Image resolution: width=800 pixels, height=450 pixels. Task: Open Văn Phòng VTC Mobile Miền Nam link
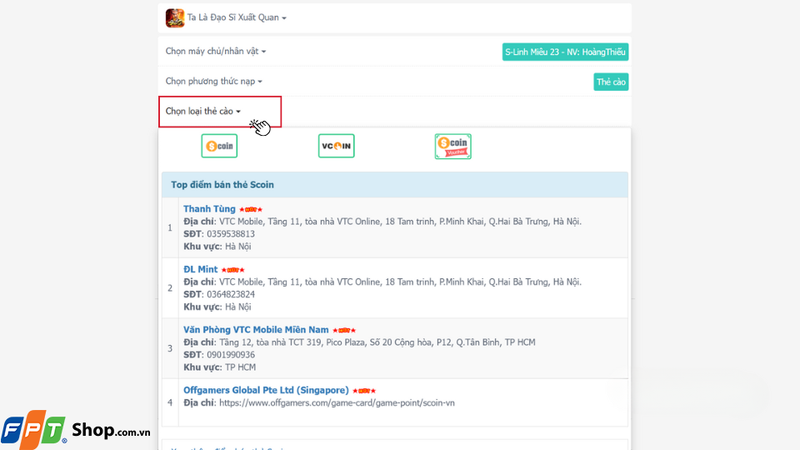[x=256, y=330]
